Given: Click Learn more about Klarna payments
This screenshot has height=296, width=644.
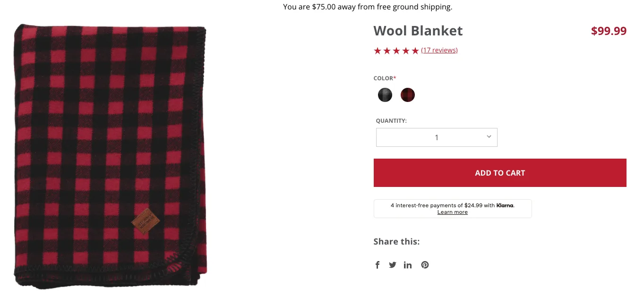Looking at the screenshot, I should tap(452, 212).
